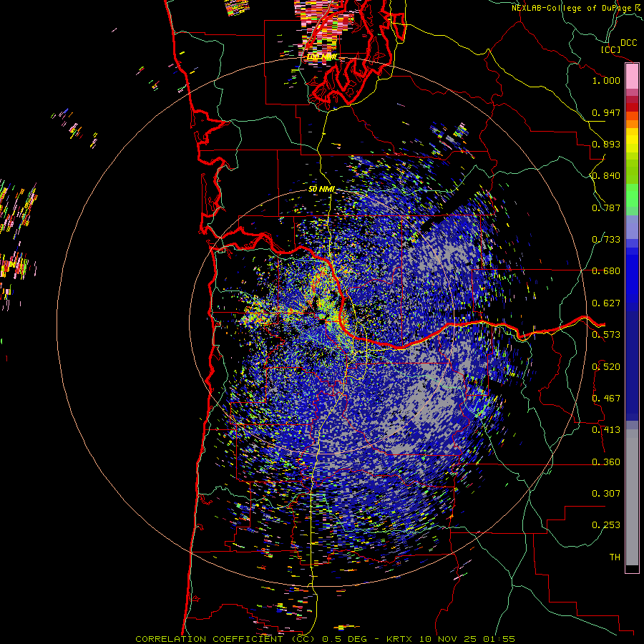Click the 0.307 scale value
The height and width of the screenshot is (644, 644).
point(606,494)
